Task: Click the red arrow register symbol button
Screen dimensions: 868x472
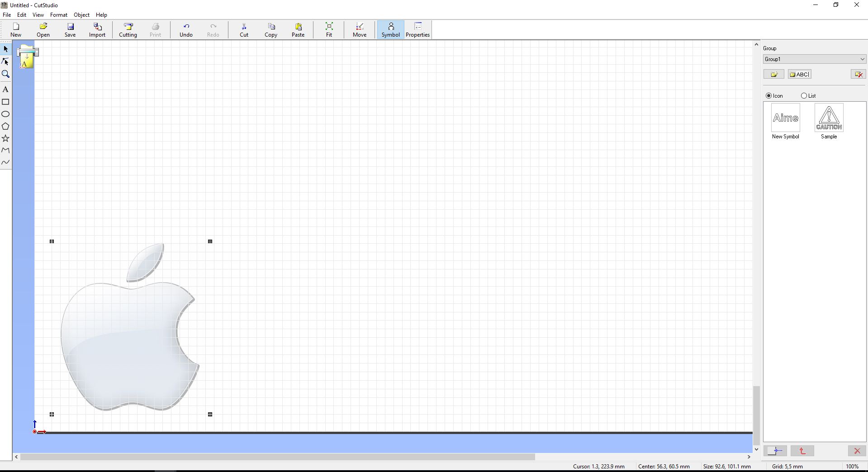Action: 802,451
